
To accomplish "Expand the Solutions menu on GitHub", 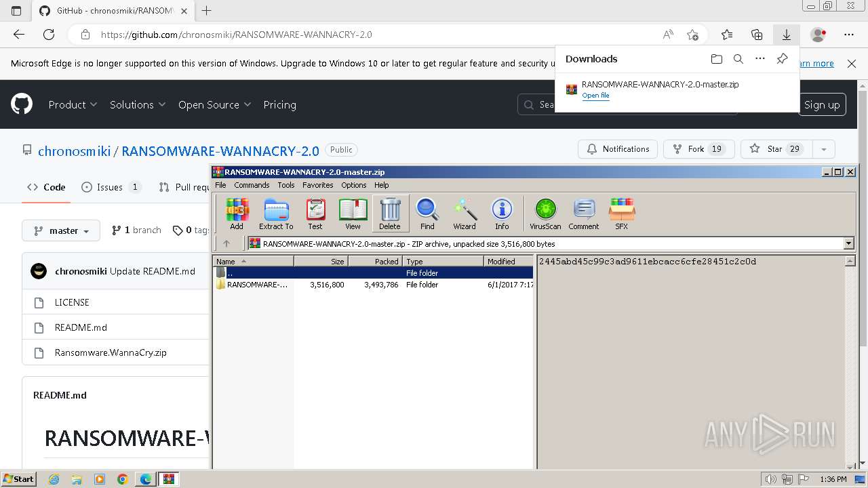I will point(138,104).
